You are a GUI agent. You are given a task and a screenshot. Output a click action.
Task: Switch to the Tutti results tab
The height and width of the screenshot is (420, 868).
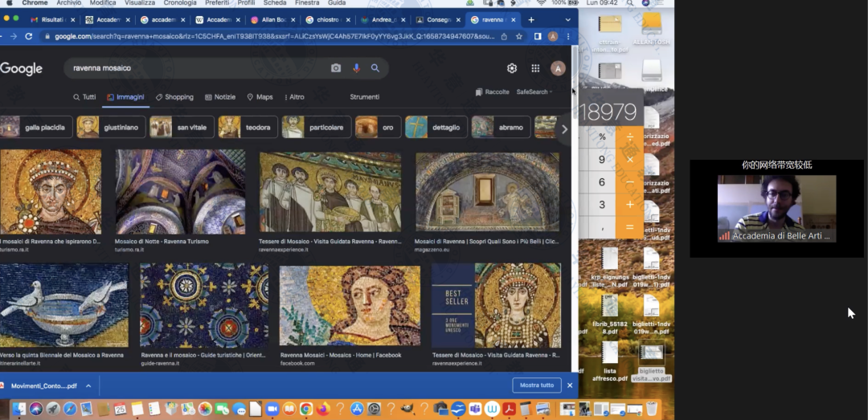click(84, 97)
